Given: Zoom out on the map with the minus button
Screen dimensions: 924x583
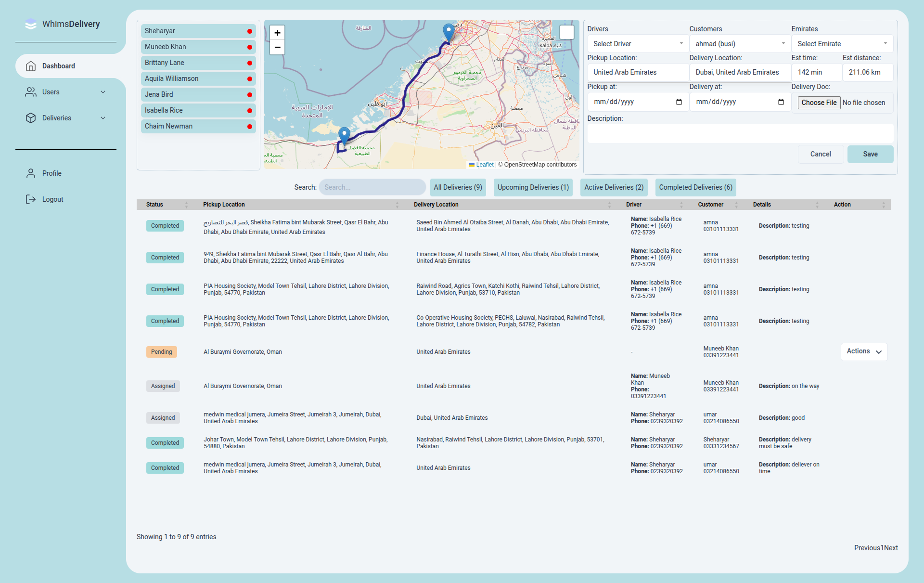Looking at the screenshot, I should tap(277, 48).
